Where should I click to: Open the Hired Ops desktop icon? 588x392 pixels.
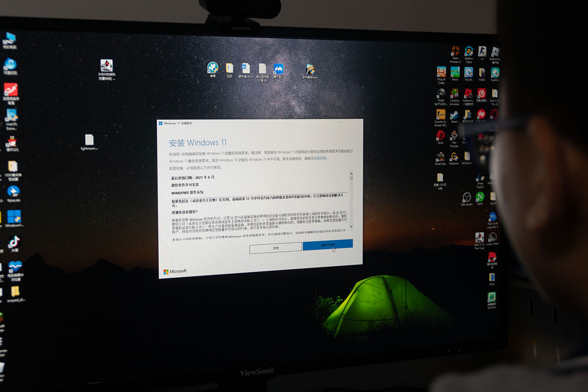point(441,157)
